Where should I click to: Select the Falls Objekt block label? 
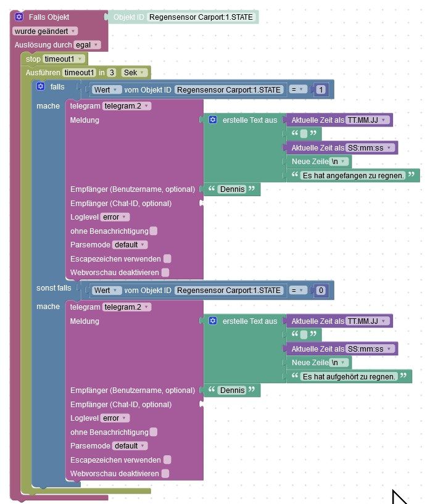(49, 17)
